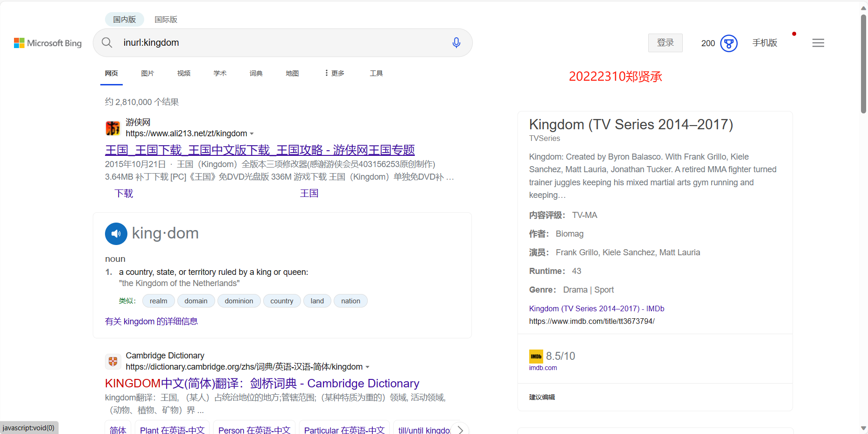Open Cambridge Dictionary KINGDOM result title
This screenshot has width=868, height=434.
[262, 383]
